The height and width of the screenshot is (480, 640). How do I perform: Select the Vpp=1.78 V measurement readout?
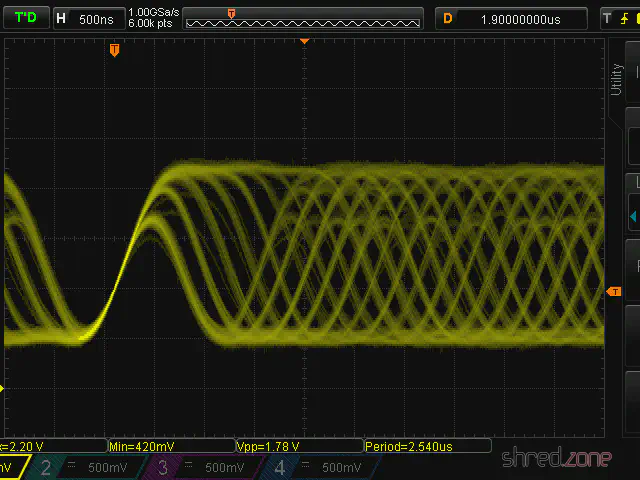pos(298,446)
